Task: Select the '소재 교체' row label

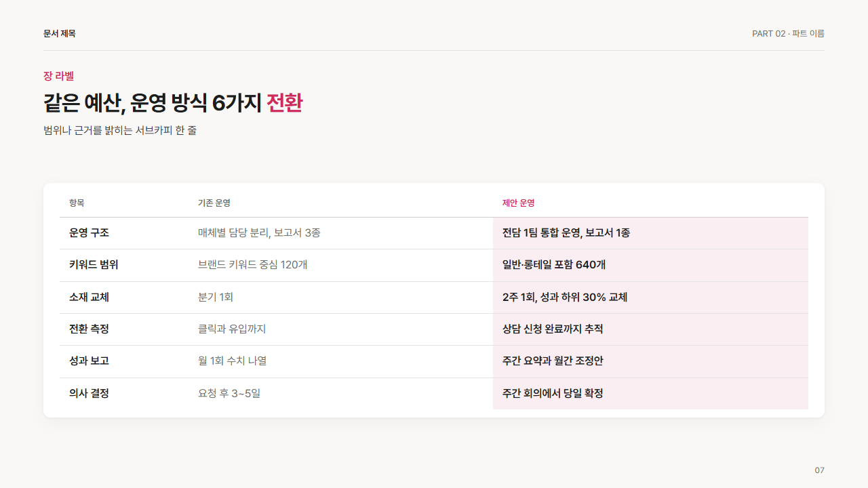Action: point(90,297)
